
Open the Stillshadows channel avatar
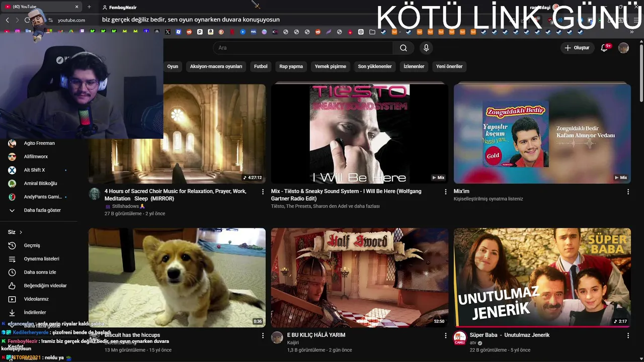[95, 194]
